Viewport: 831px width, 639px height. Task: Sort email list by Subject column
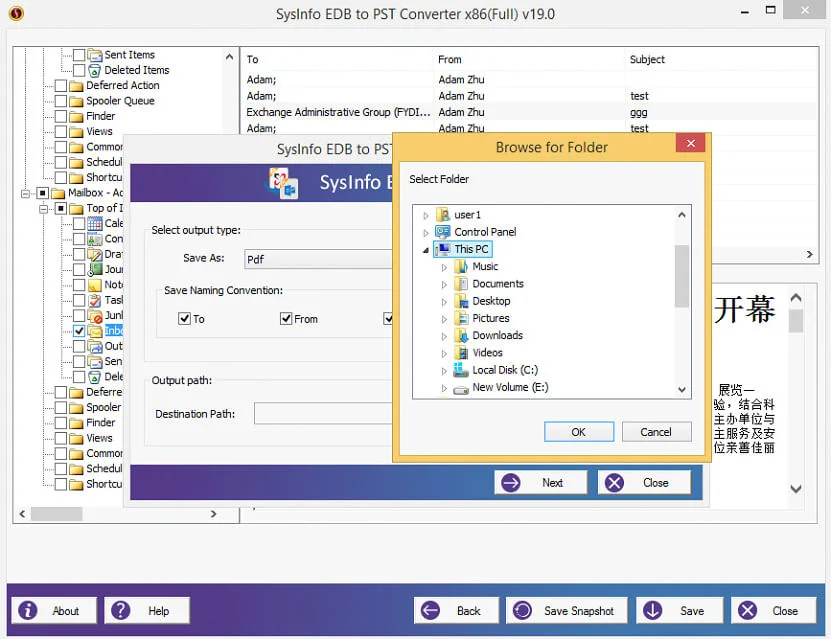[721, 59]
